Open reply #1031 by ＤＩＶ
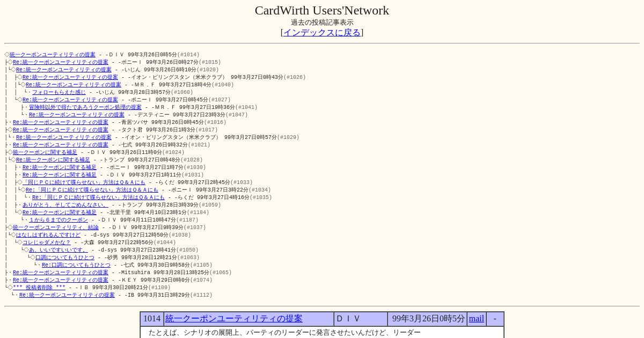The image size is (644, 338). [60, 175]
